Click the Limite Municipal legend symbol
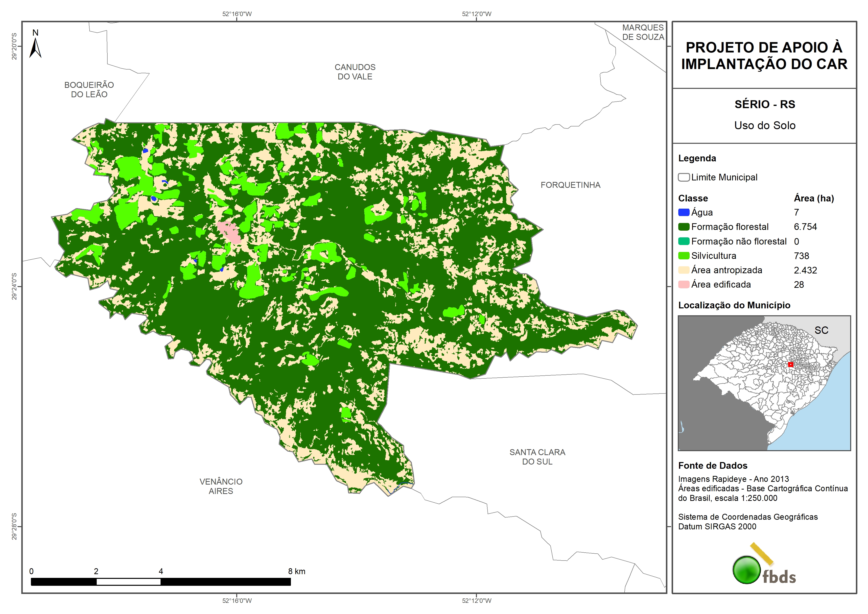The width and height of the screenshot is (868, 614). click(683, 177)
